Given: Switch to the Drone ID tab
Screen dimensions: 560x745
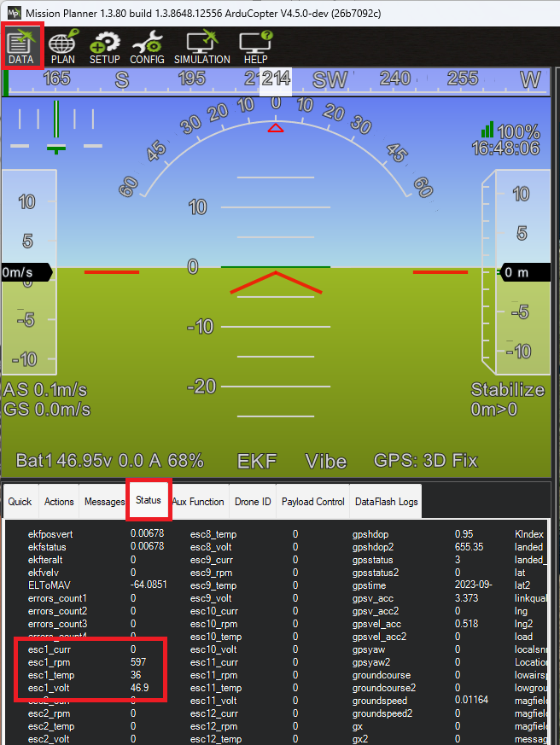Looking at the screenshot, I should (x=253, y=502).
